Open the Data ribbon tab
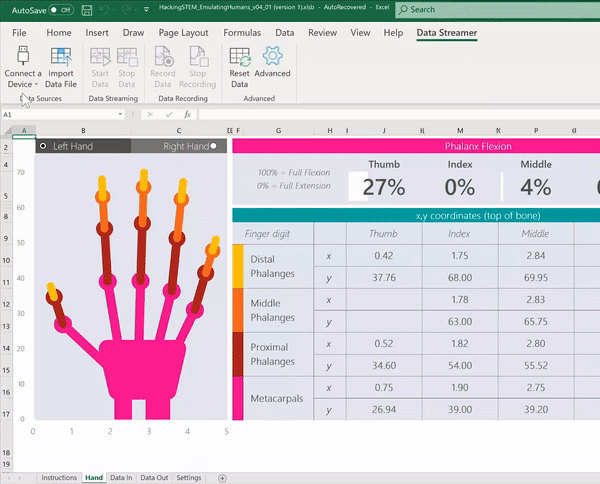The height and width of the screenshot is (484, 600). point(285,33)
